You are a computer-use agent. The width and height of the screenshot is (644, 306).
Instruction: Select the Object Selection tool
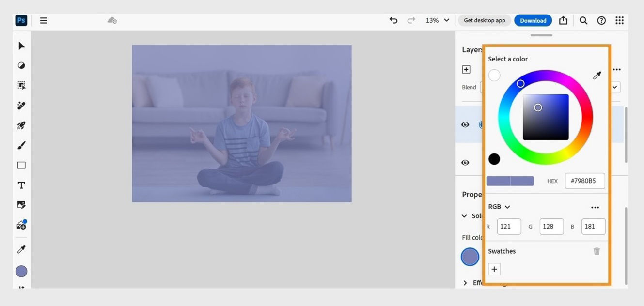(x=21, y=85)
